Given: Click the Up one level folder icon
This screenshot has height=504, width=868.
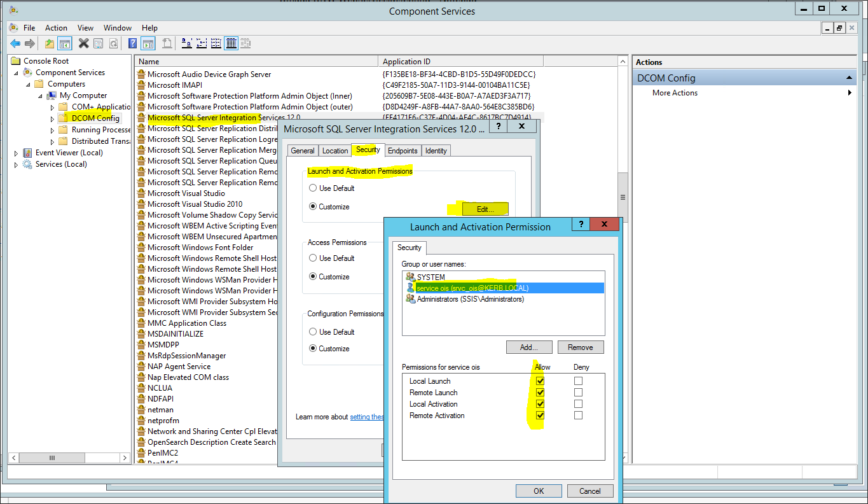Looking at the screenshot, I should 50,43.
